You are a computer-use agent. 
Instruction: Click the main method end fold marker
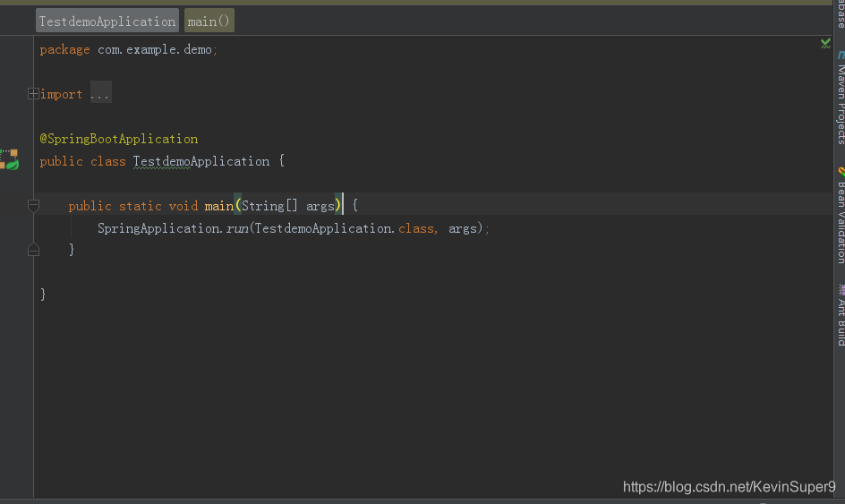(33, 250)
